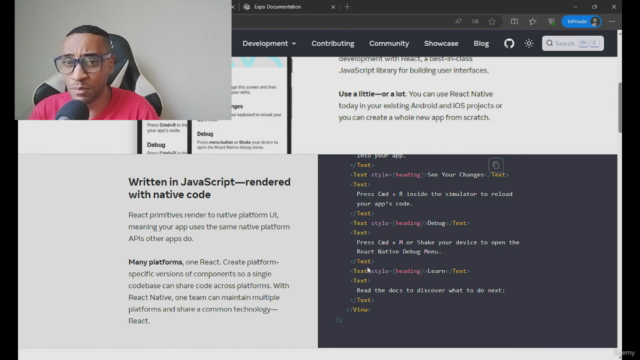Open browser essentials heart icon
This screenshot has height=360, width=640.
[x=551, y=21]
